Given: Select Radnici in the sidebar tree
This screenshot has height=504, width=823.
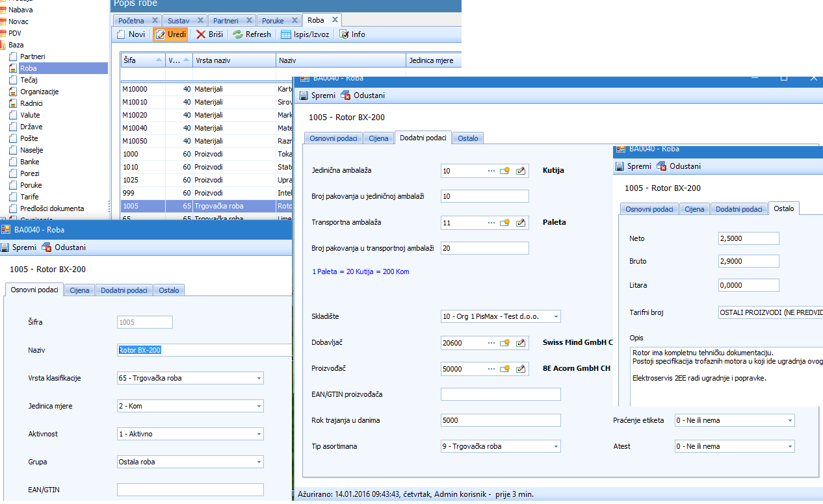Looking at the screenshot, I should [31, 103].
